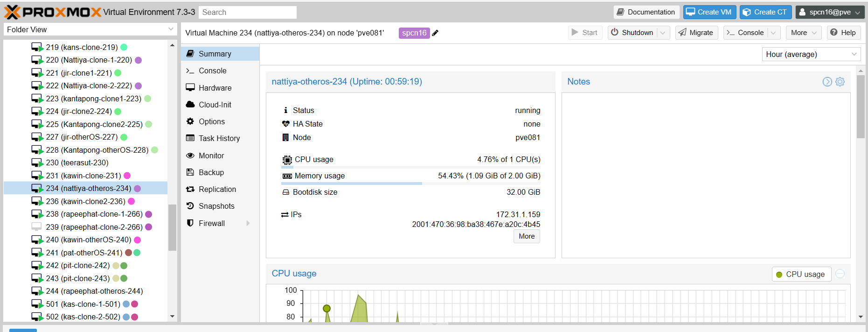Open the Documentation
Image resolution: width=868 pixels, height=332 pixels.
click(646, 12)
